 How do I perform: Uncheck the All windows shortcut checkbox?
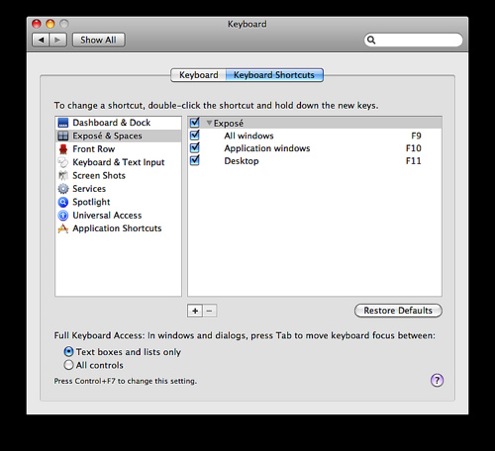point(194,135)
